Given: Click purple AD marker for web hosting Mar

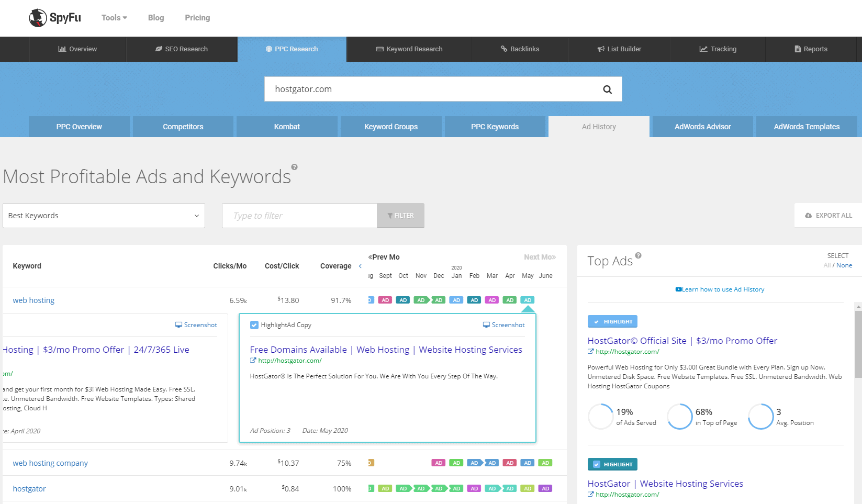Looking at the screenshot, I should pos(492,300).
